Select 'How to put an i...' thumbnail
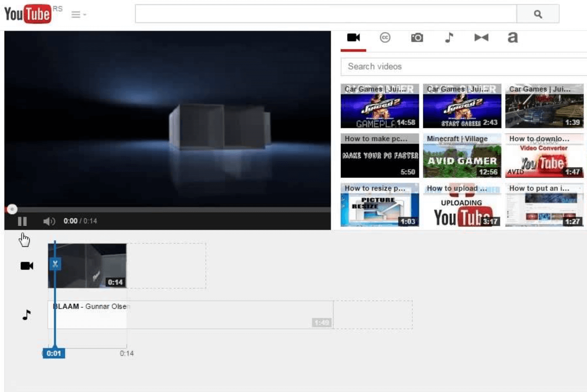Viewport: 587px width, 392px height. (x=544, y=205)
